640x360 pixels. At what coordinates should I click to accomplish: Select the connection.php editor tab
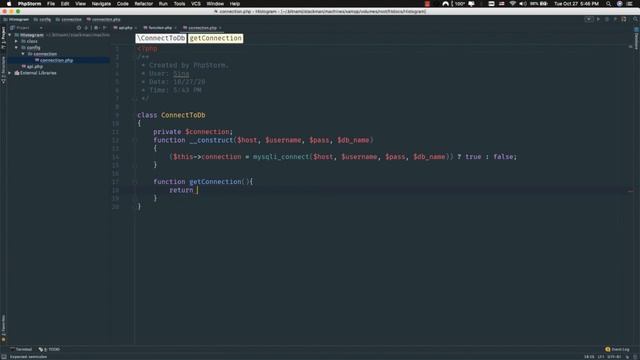click(x=201, y=28)
